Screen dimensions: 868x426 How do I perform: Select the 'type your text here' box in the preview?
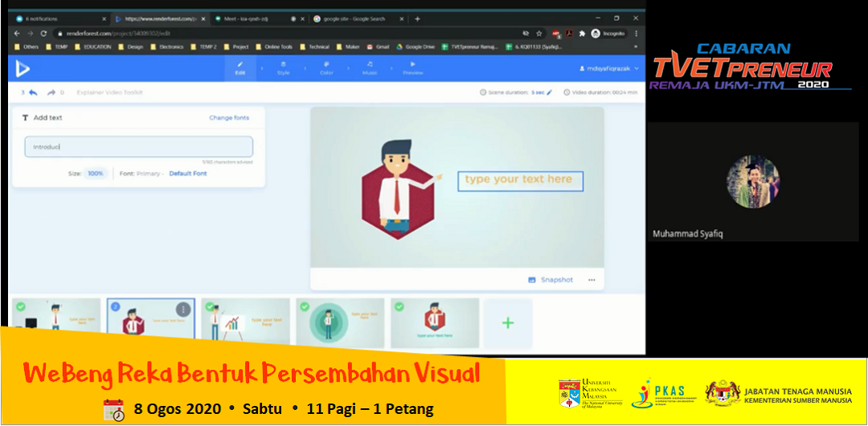pos(518,179)
